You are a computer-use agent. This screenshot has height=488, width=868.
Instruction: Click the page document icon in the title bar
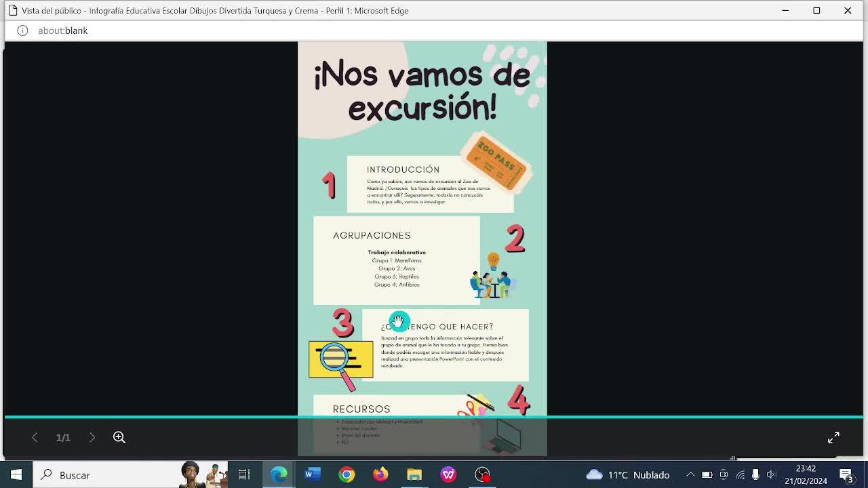tap(12, 10)
